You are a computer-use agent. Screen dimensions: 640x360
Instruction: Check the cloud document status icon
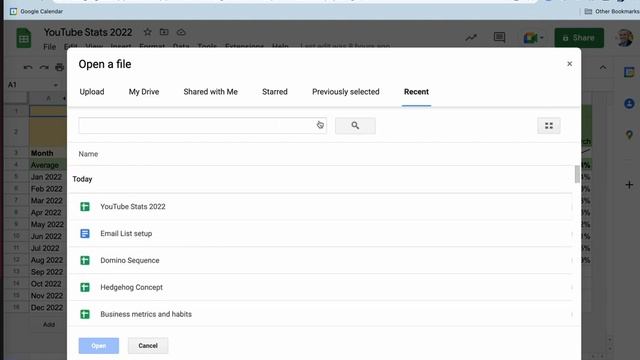[181, 32]
